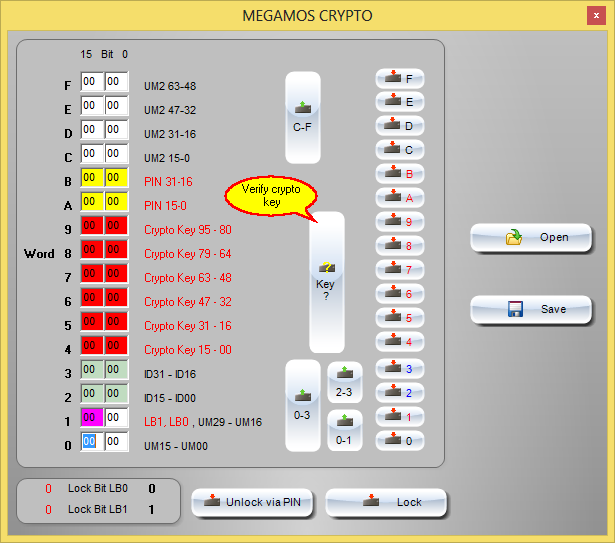Click the Lock button
The width and height of the screenshot is (615, 543).
tap(386, 502)
